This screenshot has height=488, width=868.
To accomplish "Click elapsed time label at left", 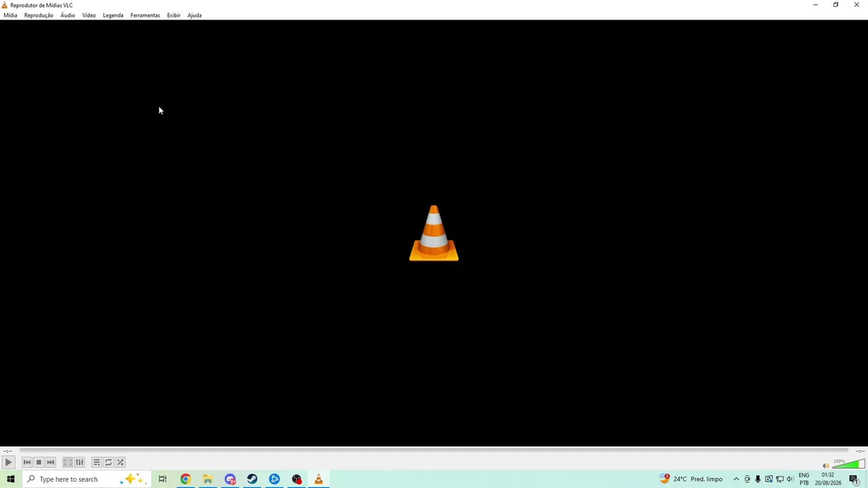I will pyautogui.click(x=7, y=451).
